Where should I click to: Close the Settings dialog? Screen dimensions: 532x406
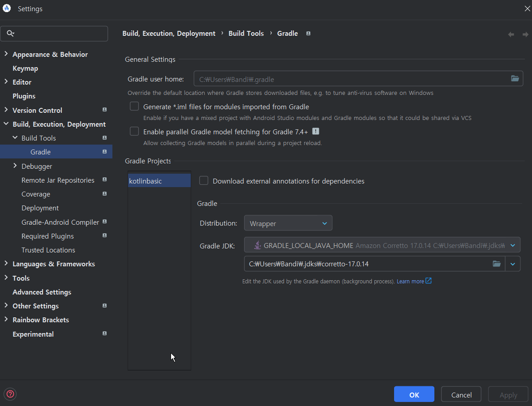[x=527, y=9]
